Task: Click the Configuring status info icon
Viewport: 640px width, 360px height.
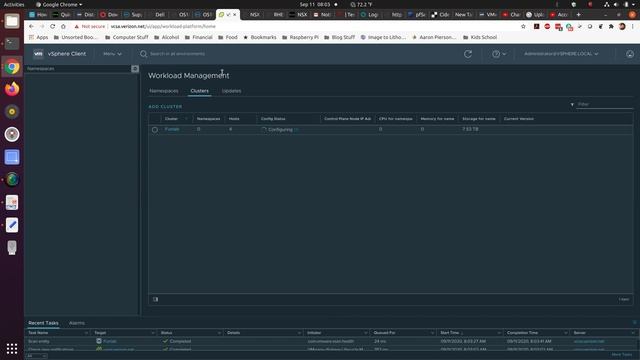Action: pos(296,130)
